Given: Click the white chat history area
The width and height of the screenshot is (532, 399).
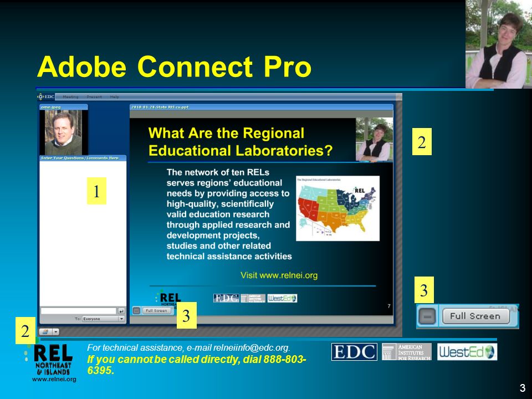Looking at the screenshot, I should coord(83,233).
